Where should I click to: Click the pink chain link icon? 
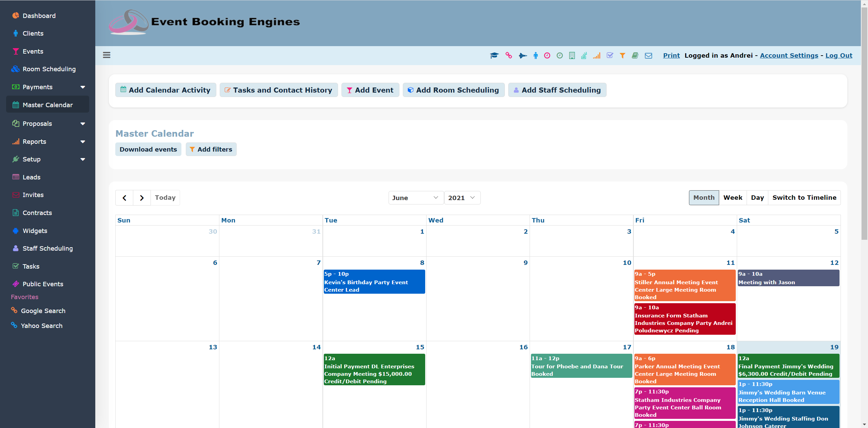coord(509,55)
